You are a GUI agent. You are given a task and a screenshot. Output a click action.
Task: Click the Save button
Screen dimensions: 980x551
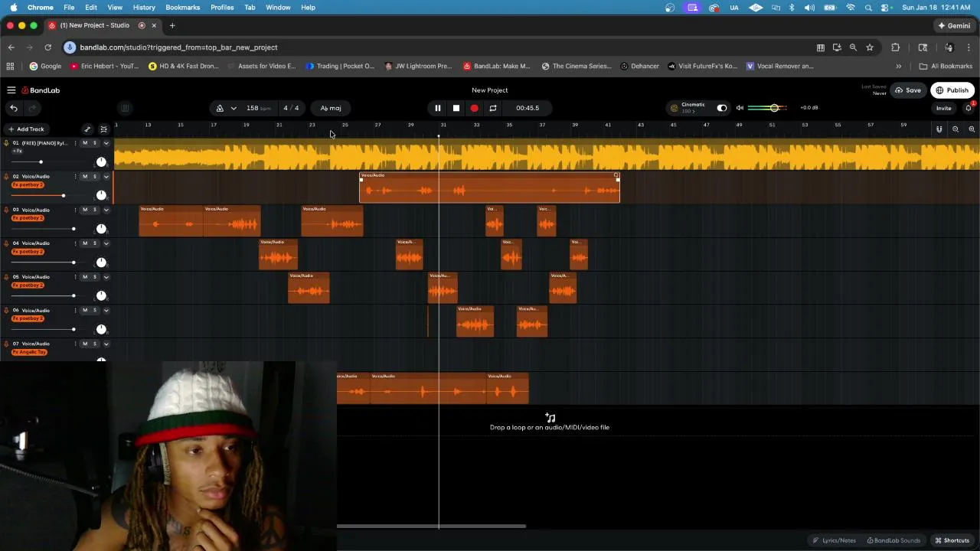tap(908, 90)
